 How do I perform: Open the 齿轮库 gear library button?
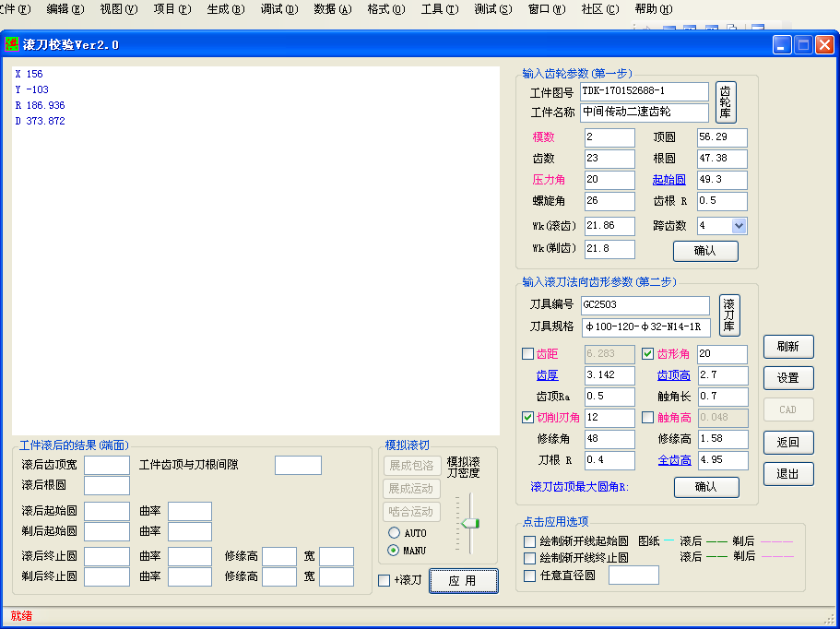[x=726, y=101]
